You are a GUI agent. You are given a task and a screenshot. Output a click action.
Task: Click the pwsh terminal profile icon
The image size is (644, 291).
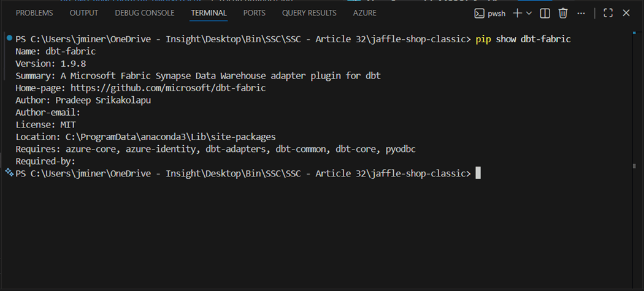click(x=480, y=13)
